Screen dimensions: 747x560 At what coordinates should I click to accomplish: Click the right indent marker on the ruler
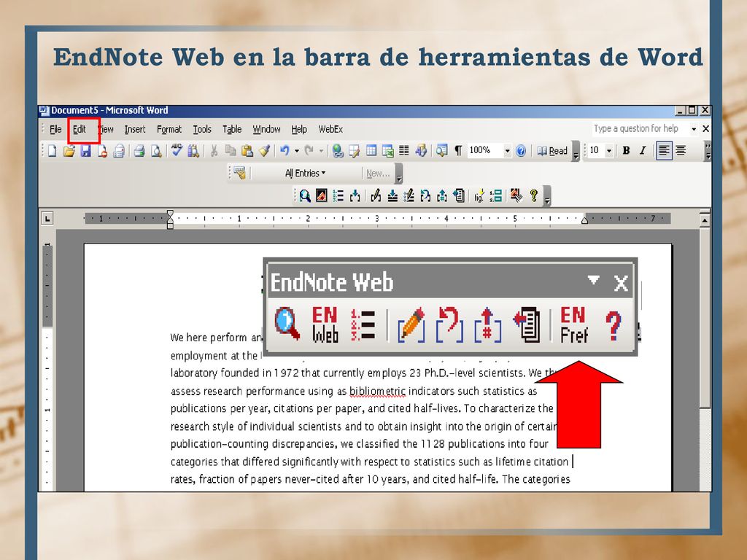coord(584,219)
